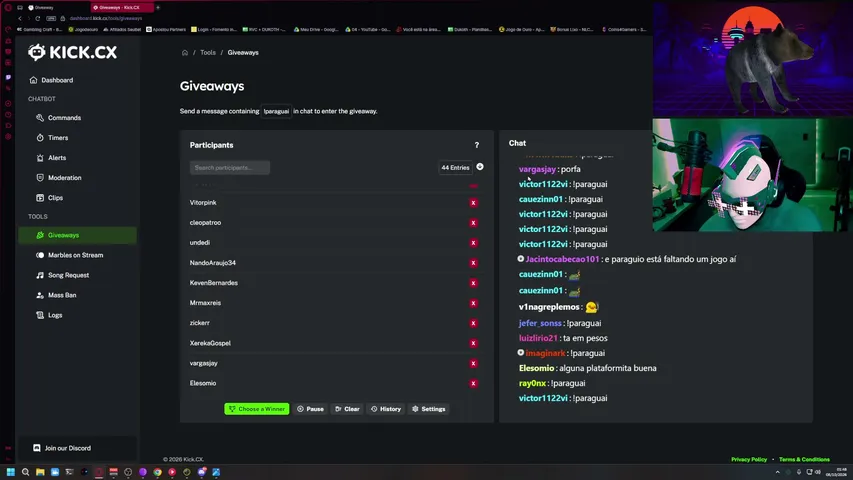Viewport: 853px width, 480px height.
Task: Click the 44 Entries badge
Action: [455, 168]
